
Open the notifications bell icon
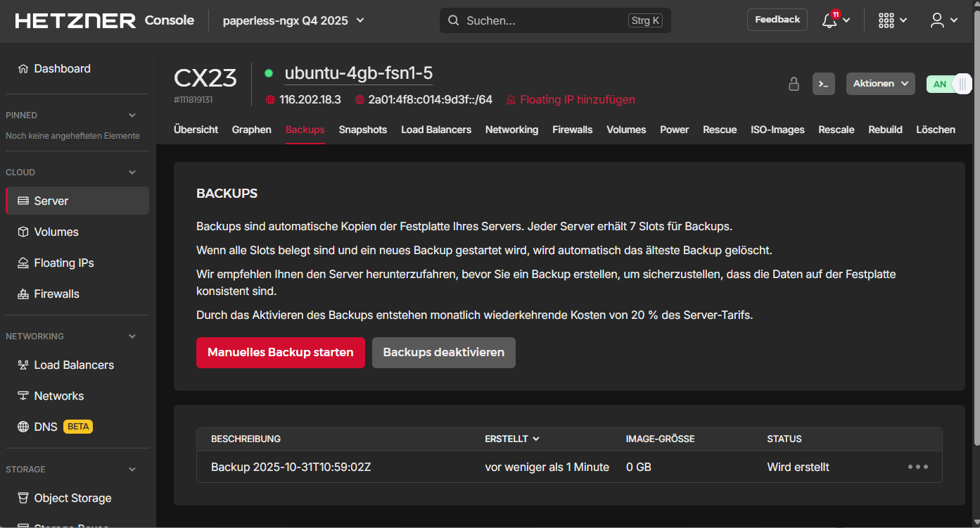point(830,20)
